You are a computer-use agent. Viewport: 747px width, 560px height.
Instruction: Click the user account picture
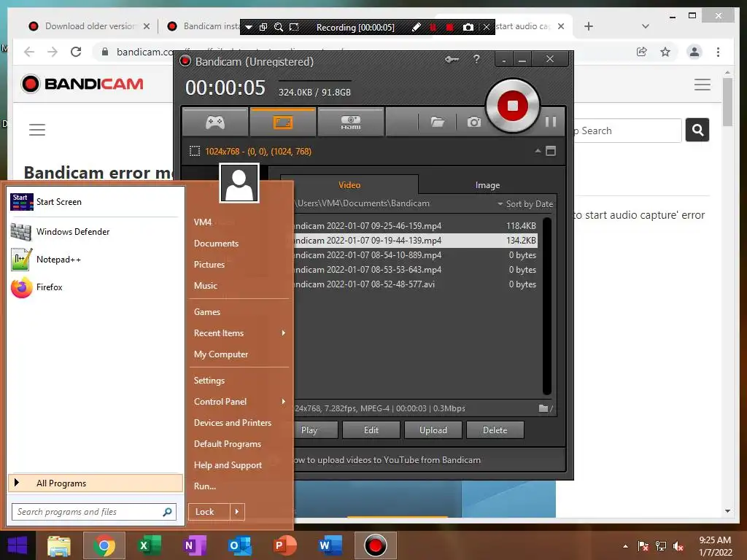[x=239, y=183]
